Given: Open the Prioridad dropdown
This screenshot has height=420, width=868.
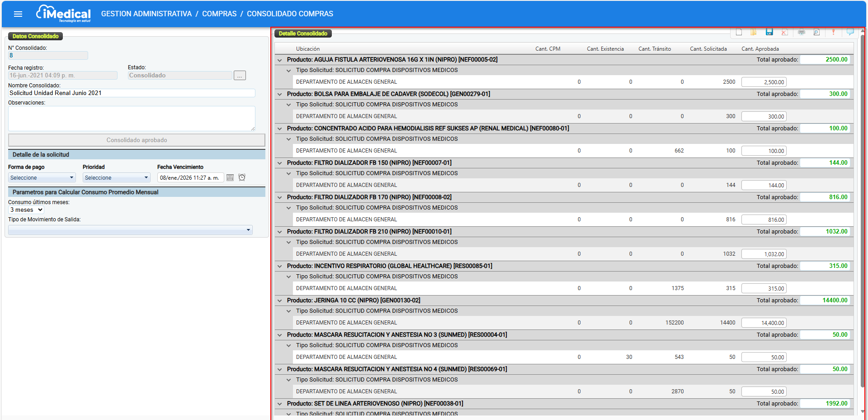Looking at the screenshot, I should [x=117, y=177].
